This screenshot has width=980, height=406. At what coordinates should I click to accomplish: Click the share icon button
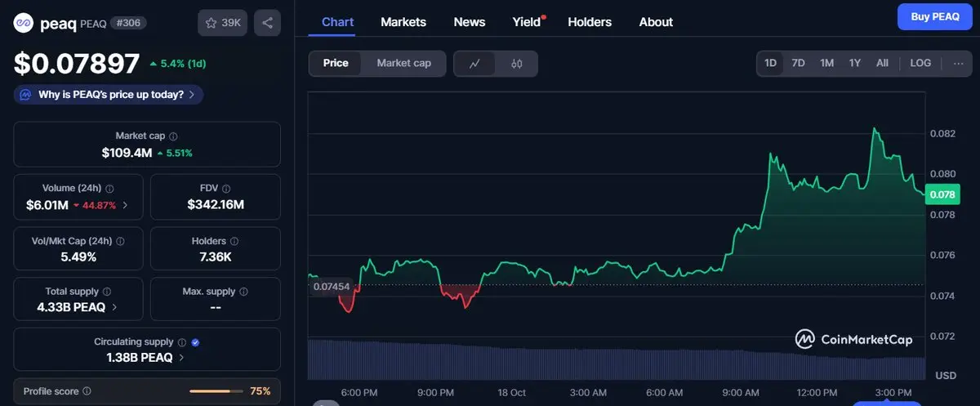pyautogui.click(x=267, y=23)
